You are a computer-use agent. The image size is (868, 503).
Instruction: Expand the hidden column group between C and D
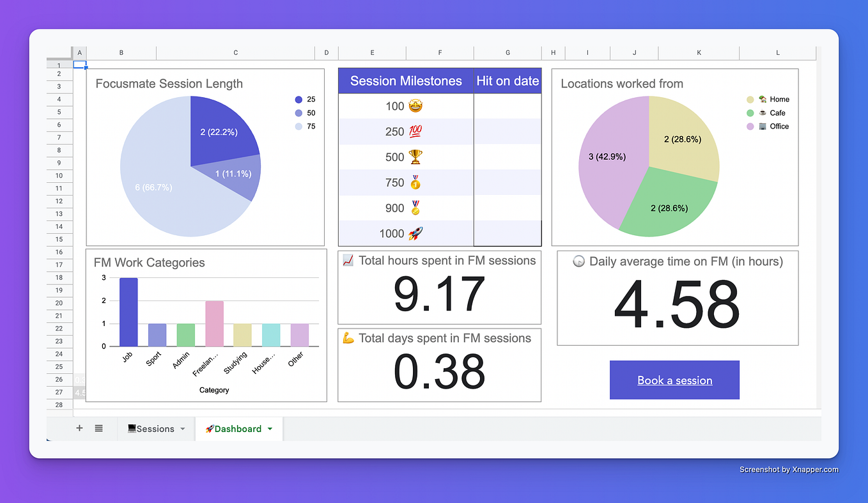[315, 52]
